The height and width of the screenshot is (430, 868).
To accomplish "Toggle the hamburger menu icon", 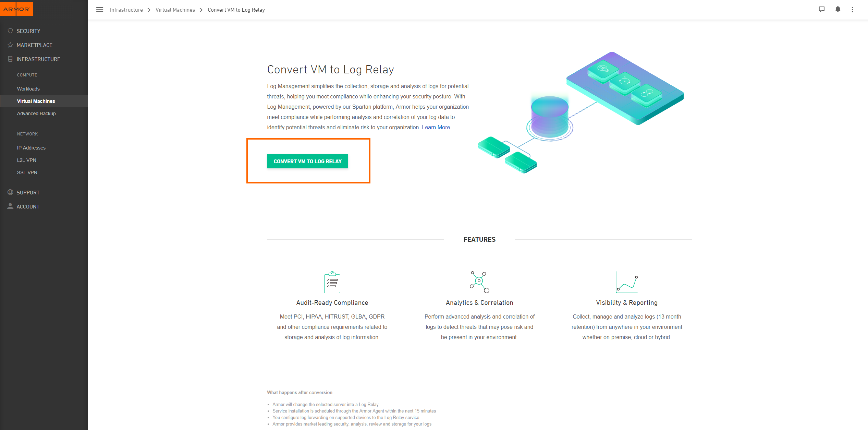I will pos(100,10).
